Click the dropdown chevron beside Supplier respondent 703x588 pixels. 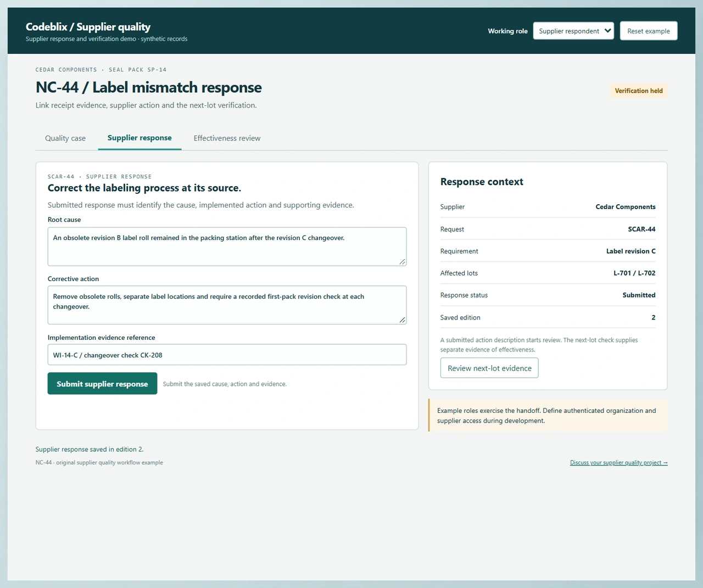[607, 31]
